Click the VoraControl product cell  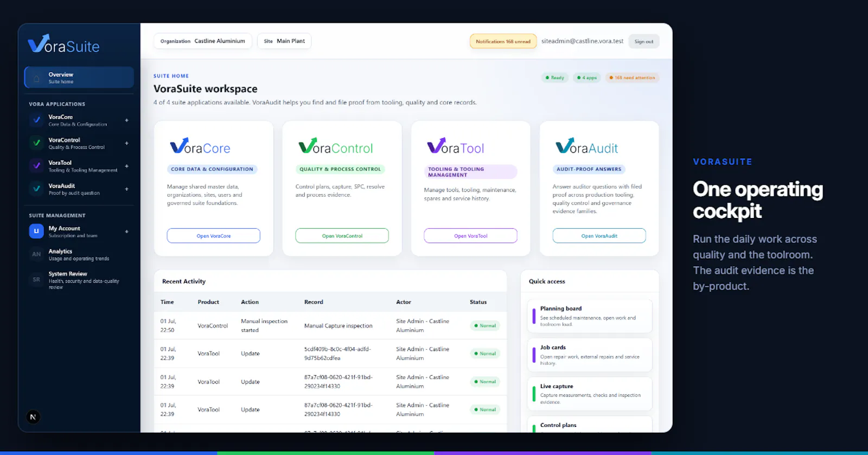tap(213, 326)
